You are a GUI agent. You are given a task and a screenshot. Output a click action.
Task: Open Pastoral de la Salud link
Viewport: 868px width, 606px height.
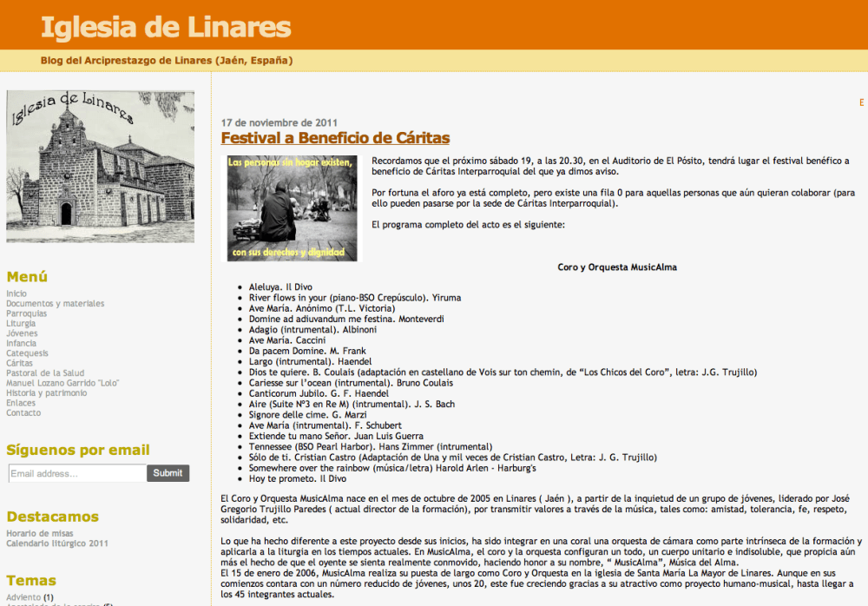(45, 373)
